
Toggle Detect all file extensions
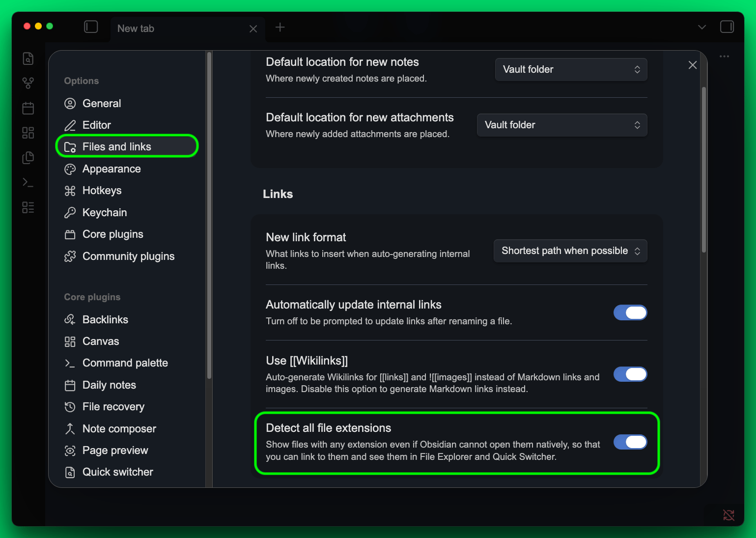click(630, 442)
